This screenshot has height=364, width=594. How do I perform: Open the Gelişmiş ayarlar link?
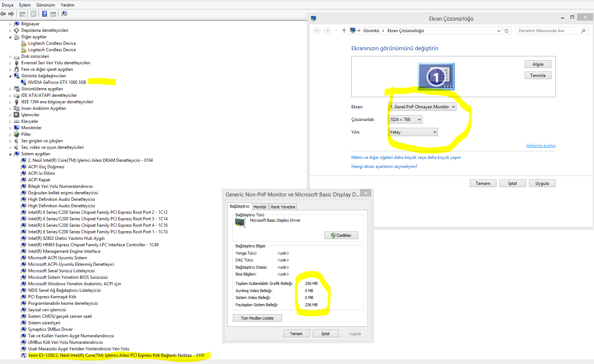click(x=541, y=146)
